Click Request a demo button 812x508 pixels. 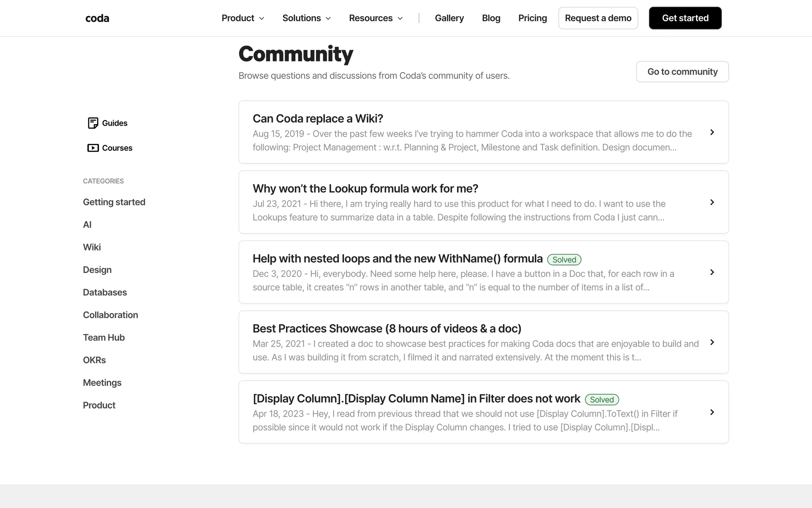598,18
